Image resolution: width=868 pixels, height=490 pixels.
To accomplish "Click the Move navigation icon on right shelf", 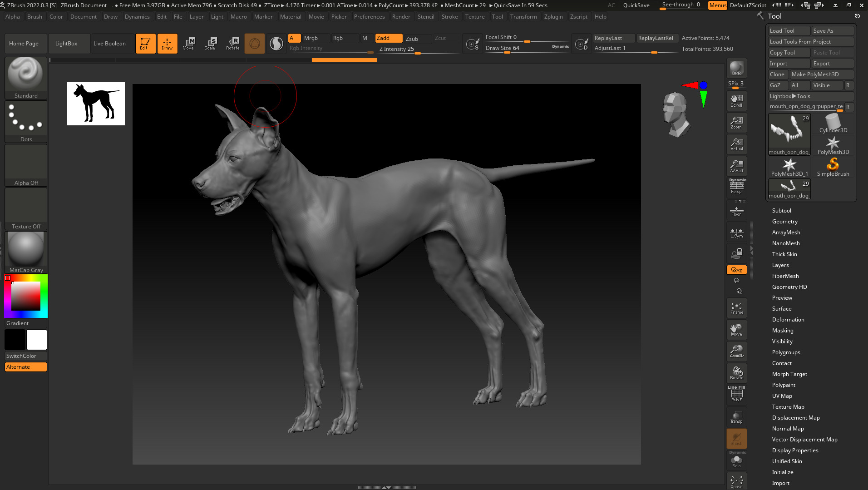I will pyautogui.click(x=736, y=330).
